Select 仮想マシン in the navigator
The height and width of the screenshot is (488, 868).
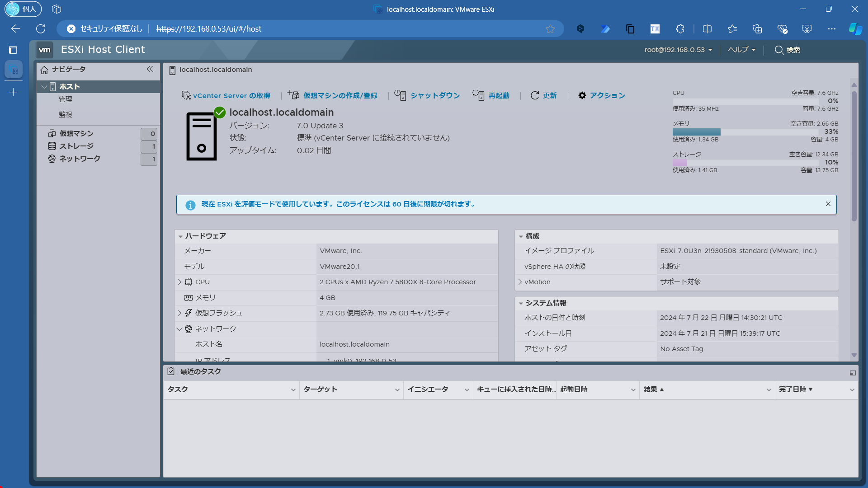pyautogui.click(x=76, y=133)
